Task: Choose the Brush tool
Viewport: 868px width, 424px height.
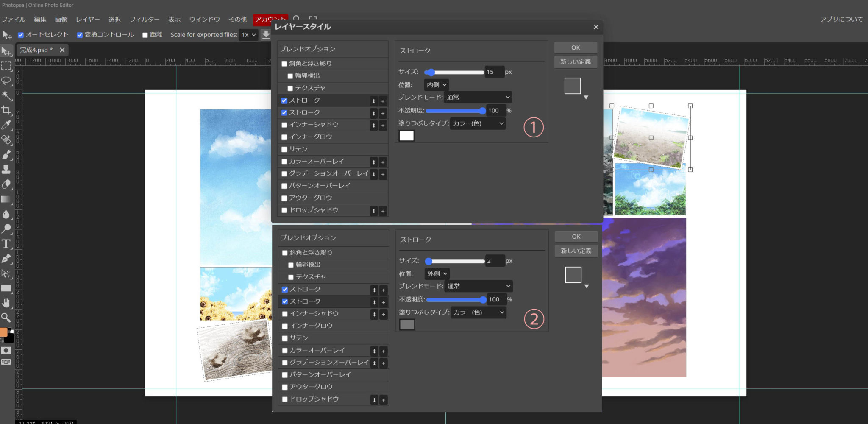Action: click(x=6, y=155)
